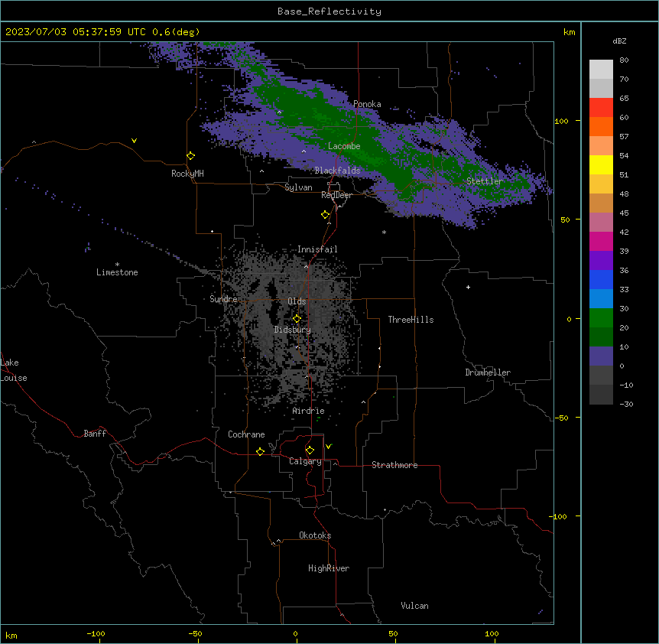The height and width of the screenshot is (644, 659).
Task: Click the Sundre town label
Action: pos(223,299)
